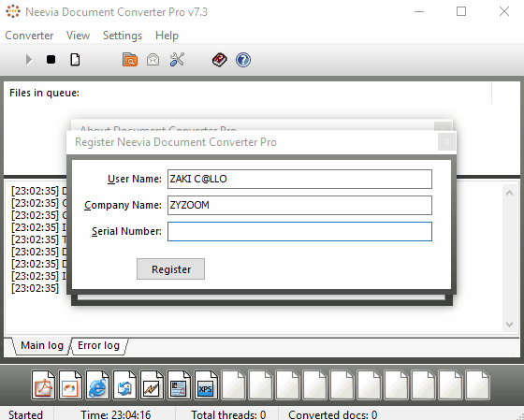Click the Register button
524x420 pixels.
tap(170, 269)
